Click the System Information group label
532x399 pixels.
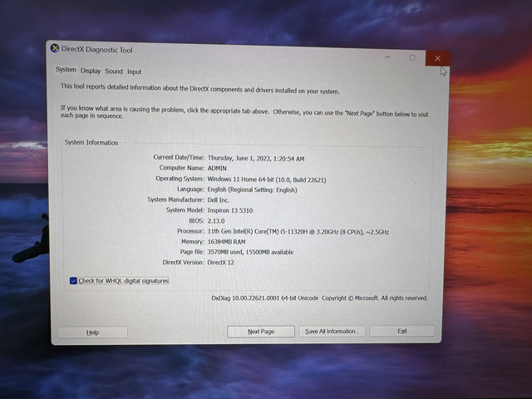[91, 142]
